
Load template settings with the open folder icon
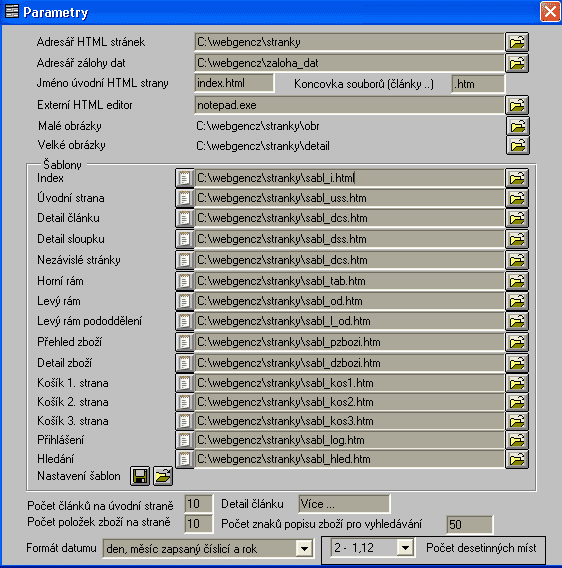(163, 476)
